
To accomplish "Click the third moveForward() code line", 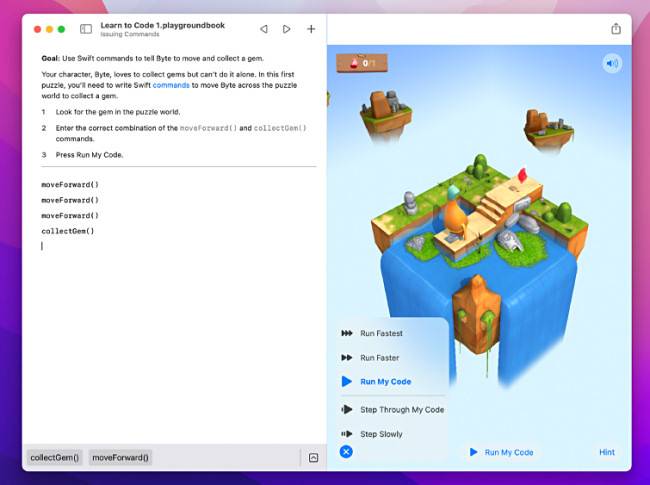I will 70,216.
